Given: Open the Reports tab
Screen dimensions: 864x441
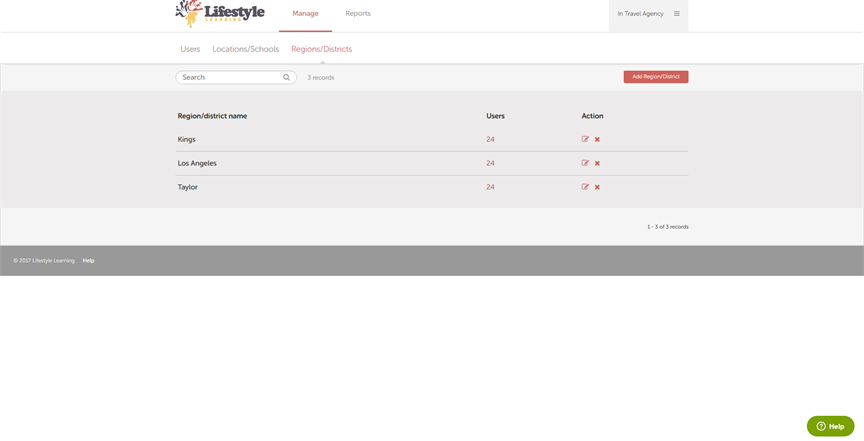Looking at the screenshot, I should tap(358, 14).
